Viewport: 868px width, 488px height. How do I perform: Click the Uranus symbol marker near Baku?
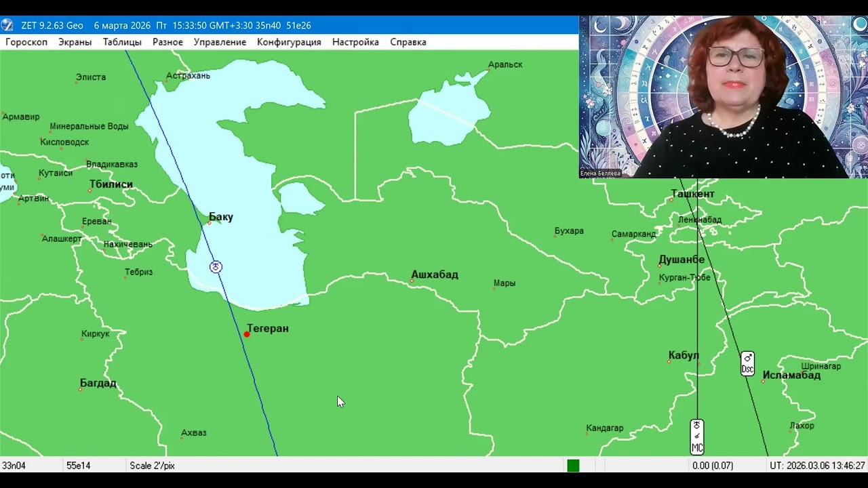tap(216, 267)
